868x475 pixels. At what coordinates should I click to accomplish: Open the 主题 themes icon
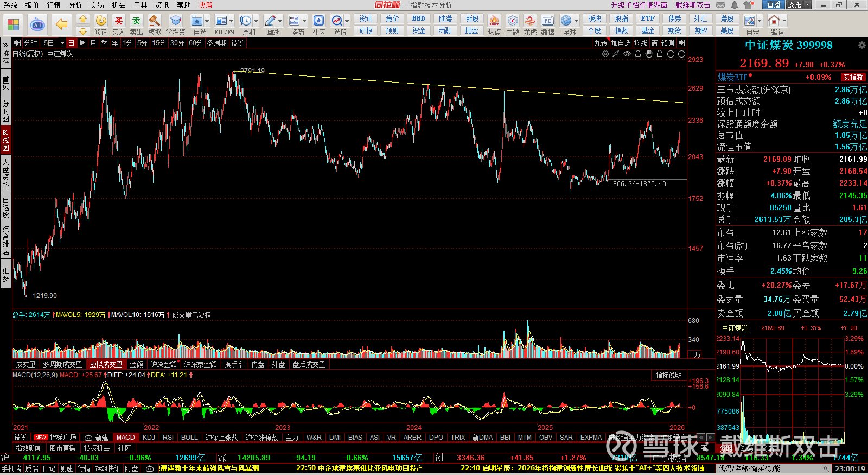[512, 21]
